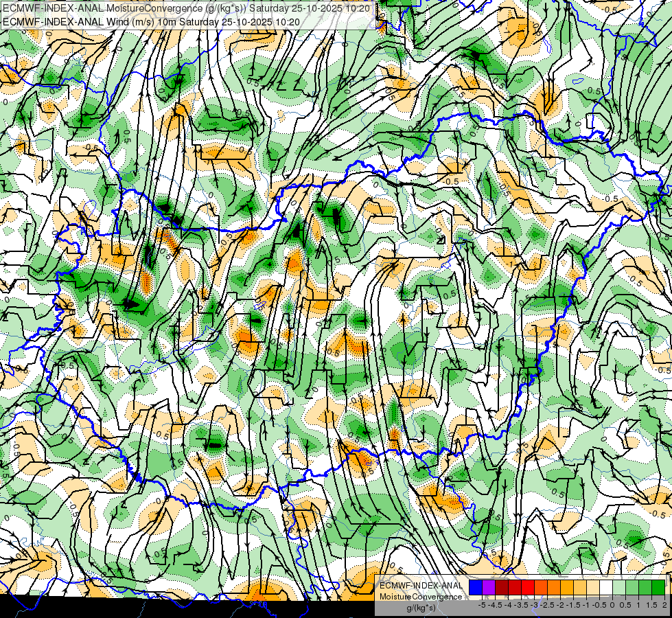Click the -5 tick label on legend
672x618 pixels.
pos(482,605)
